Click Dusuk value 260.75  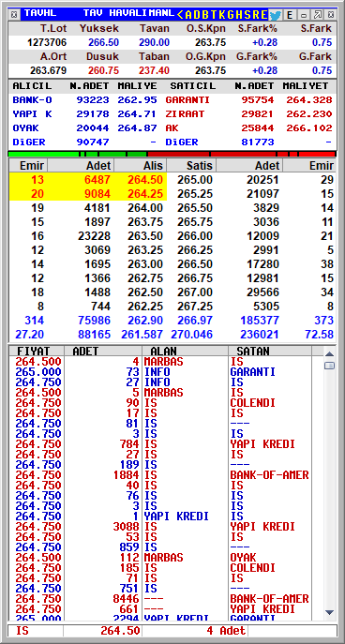pyautogui.click(x=103, y=70)
